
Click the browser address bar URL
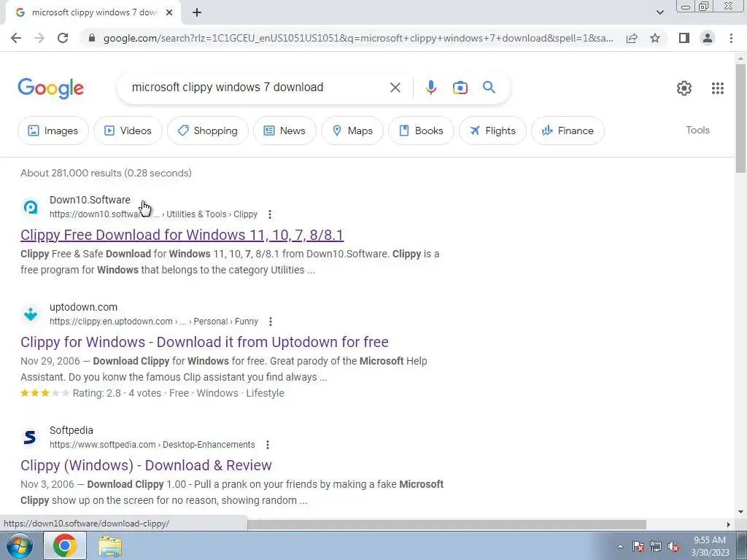[358, 38]
